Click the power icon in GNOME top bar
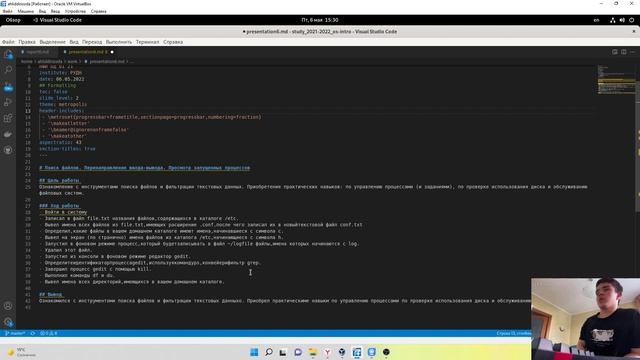This screenshot has height=360, width=640. (x=631, y=20)
